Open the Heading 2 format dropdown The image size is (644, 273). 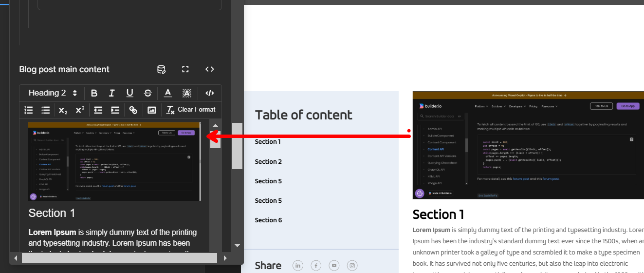pyautogui.click(x=53, y=93)
